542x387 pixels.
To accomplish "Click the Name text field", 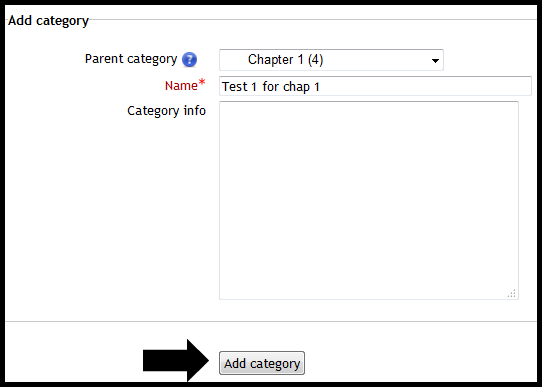I will tap(375, 86).
